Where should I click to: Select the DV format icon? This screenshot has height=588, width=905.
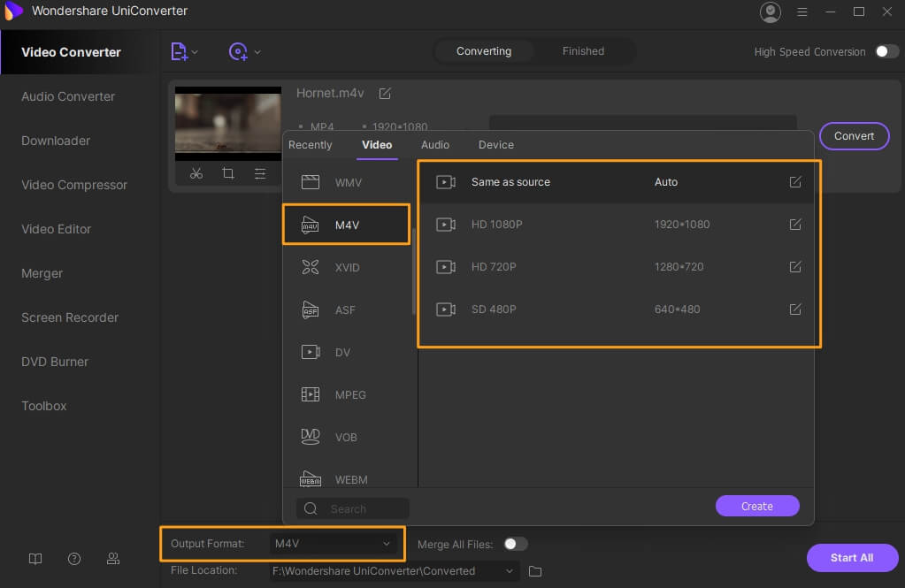pyautogui.click(x=311, y=352)
